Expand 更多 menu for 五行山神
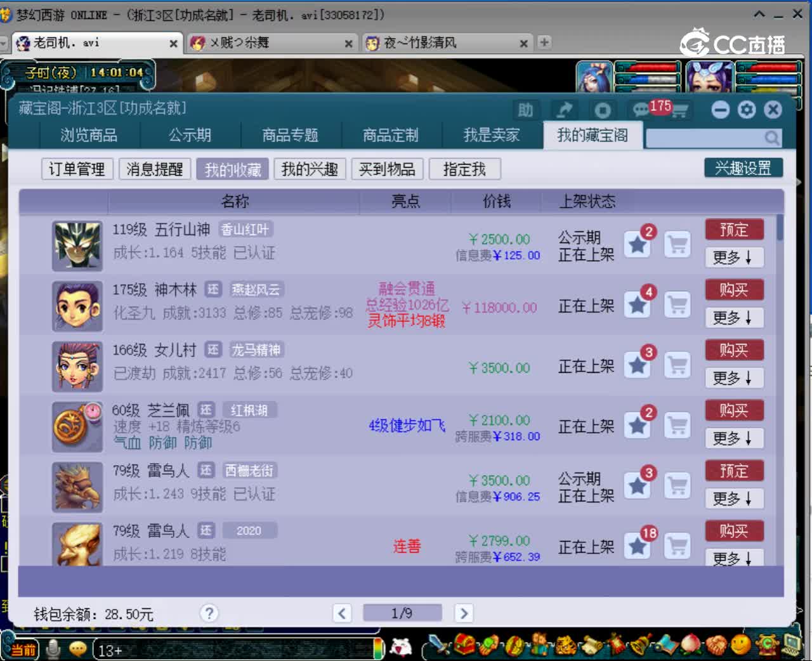Image resolution: width=812 pixels, height=661 pixels. 734,258
